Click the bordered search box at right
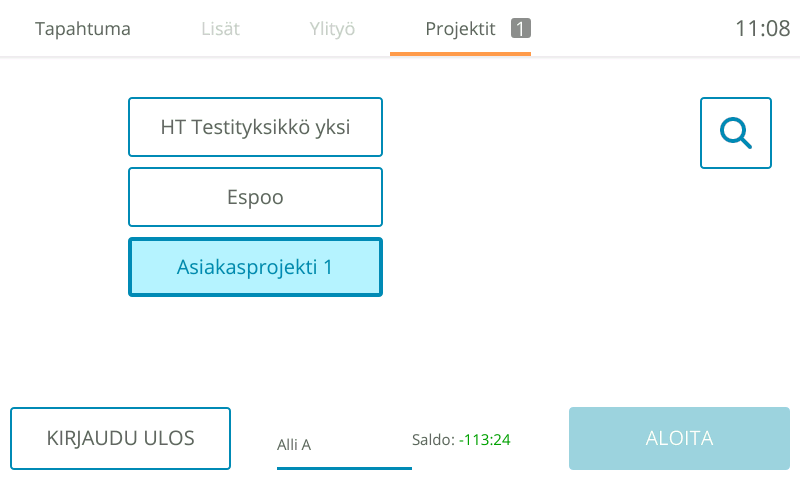Viewport: 800px width, 480px height. coord(736,133)
